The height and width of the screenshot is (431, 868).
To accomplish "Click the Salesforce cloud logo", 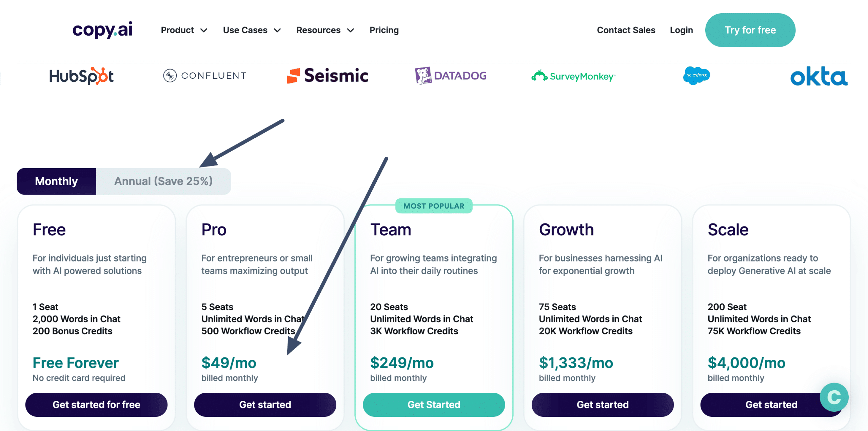I will point(696,75).
